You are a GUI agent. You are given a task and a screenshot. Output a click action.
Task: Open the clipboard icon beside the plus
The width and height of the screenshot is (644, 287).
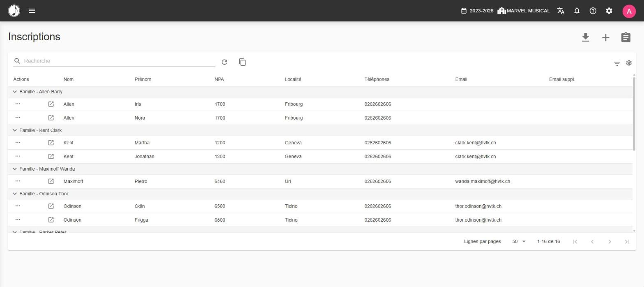click(626, 37)
